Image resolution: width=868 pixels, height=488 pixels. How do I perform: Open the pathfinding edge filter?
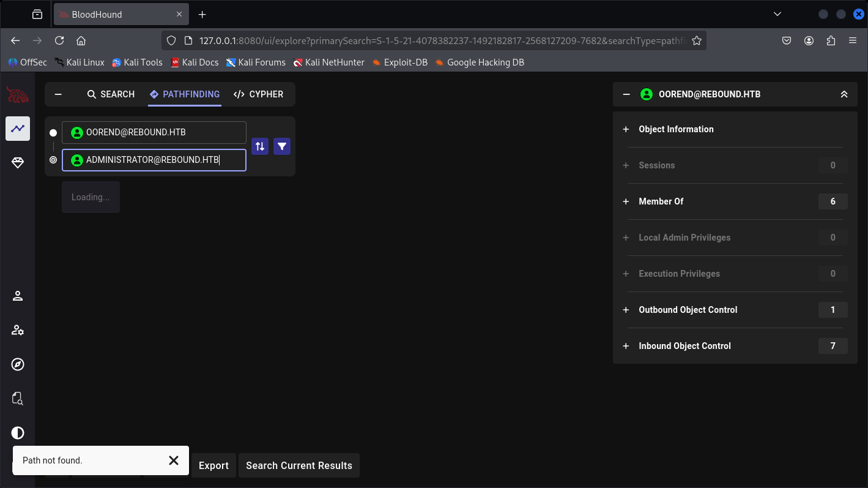(x=282, y=146)
